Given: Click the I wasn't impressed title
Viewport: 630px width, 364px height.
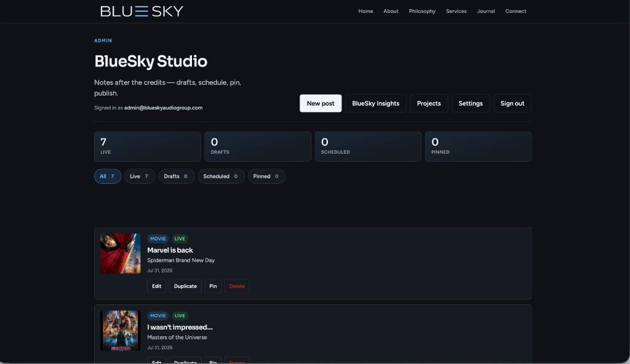Looking at the screenshot, I should coord(180,327).
